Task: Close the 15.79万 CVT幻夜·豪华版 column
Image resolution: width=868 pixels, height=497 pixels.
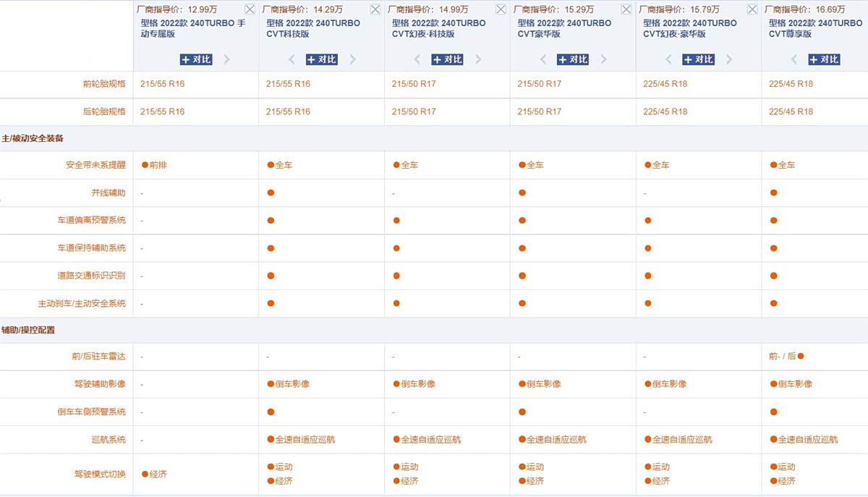Action: [x=752, y=9]
